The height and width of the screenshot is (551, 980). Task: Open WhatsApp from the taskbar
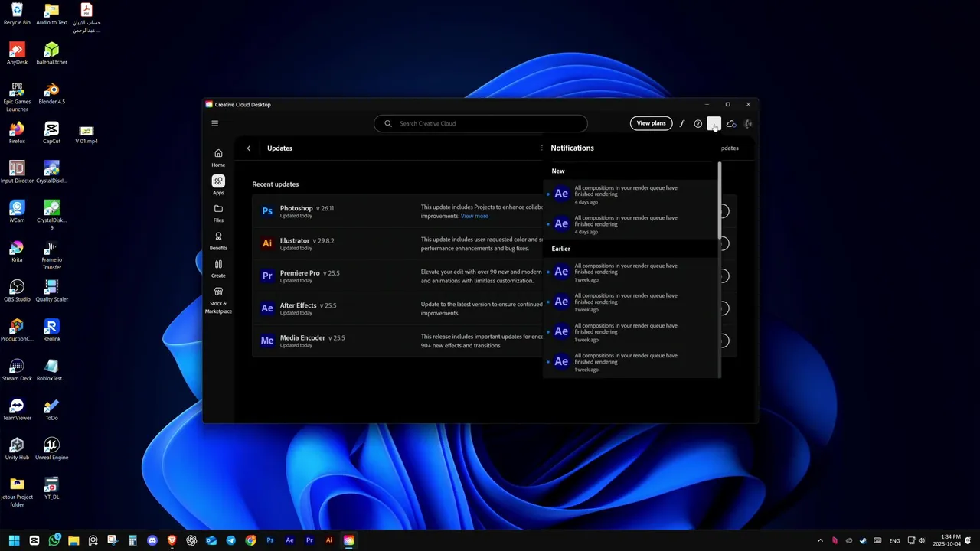54,540
